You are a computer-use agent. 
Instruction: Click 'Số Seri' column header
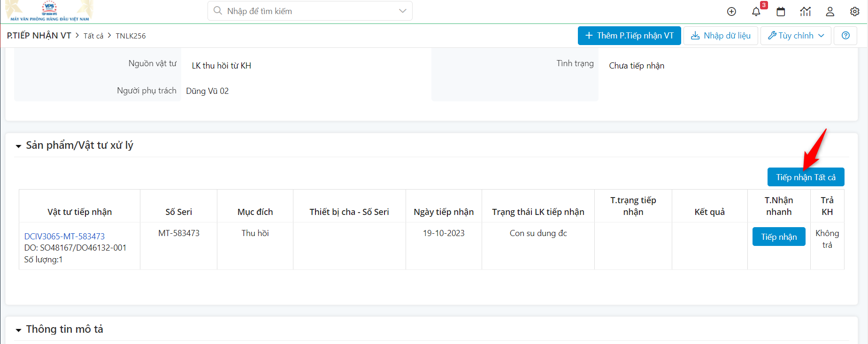click(179, 212)
